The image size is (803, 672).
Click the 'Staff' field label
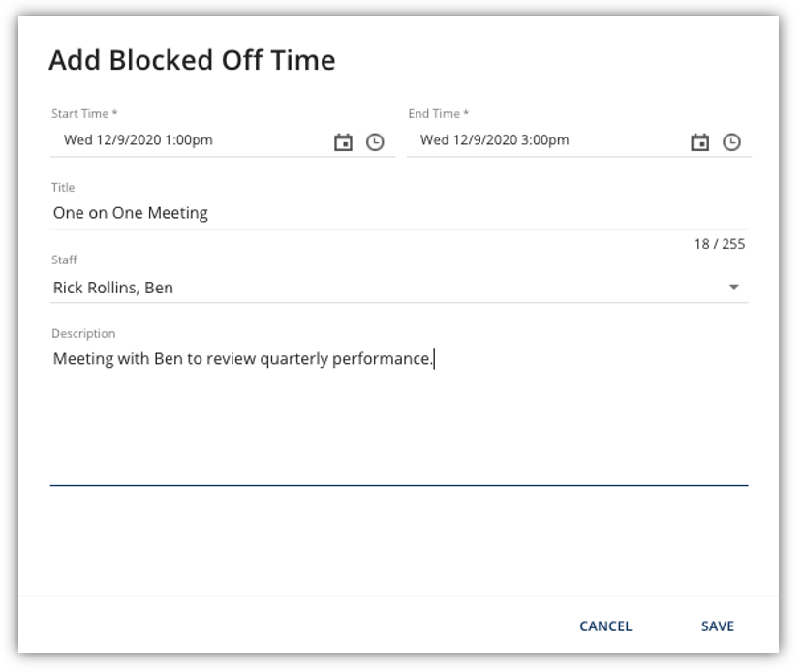(x=64, y=260)
